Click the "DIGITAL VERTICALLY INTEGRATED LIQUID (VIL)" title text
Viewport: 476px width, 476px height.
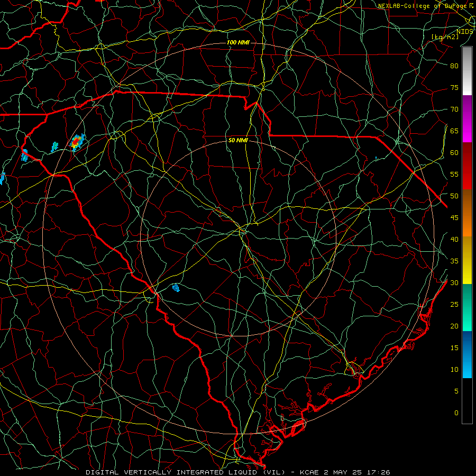pos(186,472)
